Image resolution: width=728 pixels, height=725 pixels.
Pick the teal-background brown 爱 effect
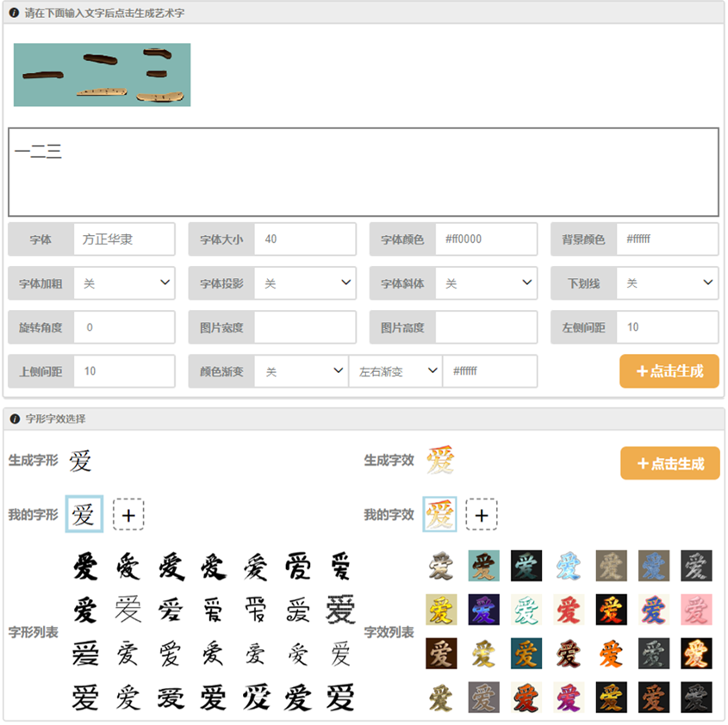(483, 566)
